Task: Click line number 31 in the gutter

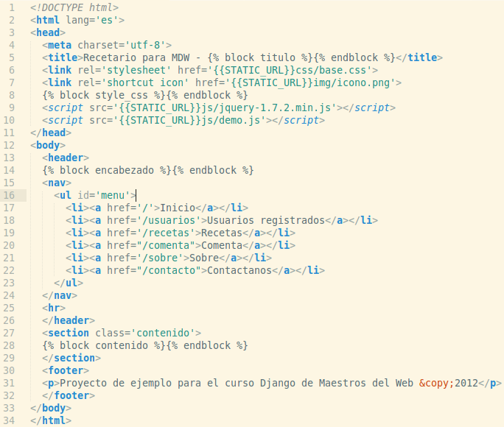Action: point(9,383)
